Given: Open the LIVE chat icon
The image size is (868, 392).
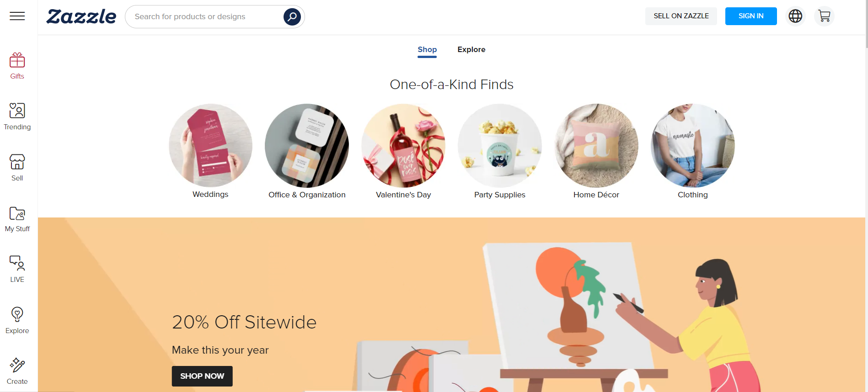Looking at the screenshot, I should (x=17, y=263).
